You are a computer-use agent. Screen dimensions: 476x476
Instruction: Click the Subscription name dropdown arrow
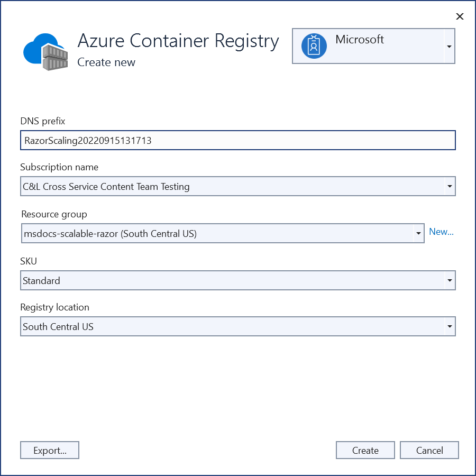[x=449, y=187]
